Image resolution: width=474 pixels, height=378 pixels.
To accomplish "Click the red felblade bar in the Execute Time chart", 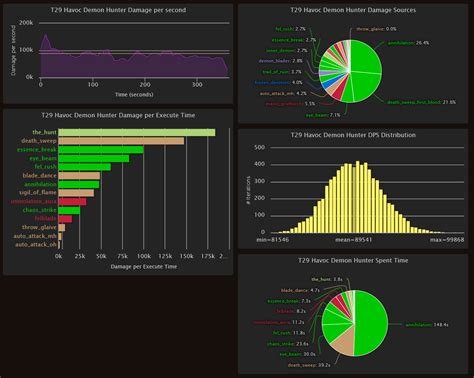I will (65, 219).
